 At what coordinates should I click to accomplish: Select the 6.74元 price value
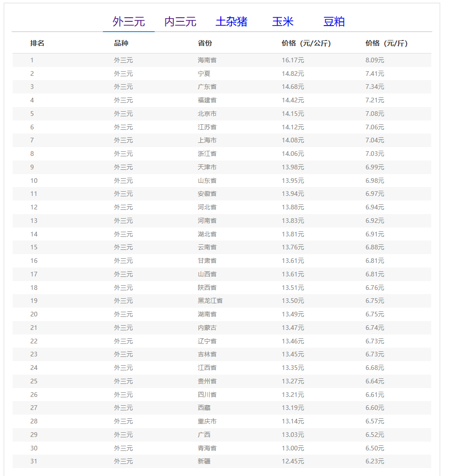pyautogui.click(x=375, y=328)
